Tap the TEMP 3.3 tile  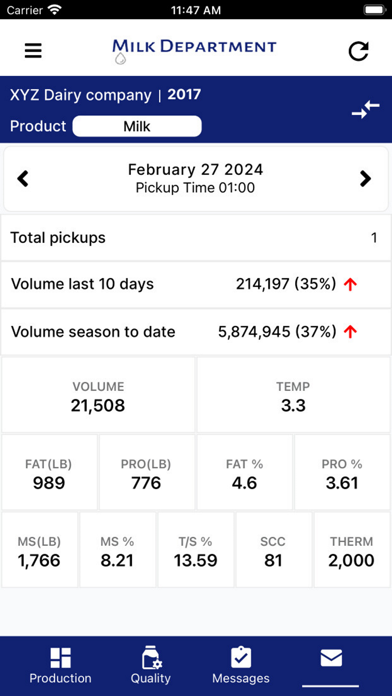[293, 395]
